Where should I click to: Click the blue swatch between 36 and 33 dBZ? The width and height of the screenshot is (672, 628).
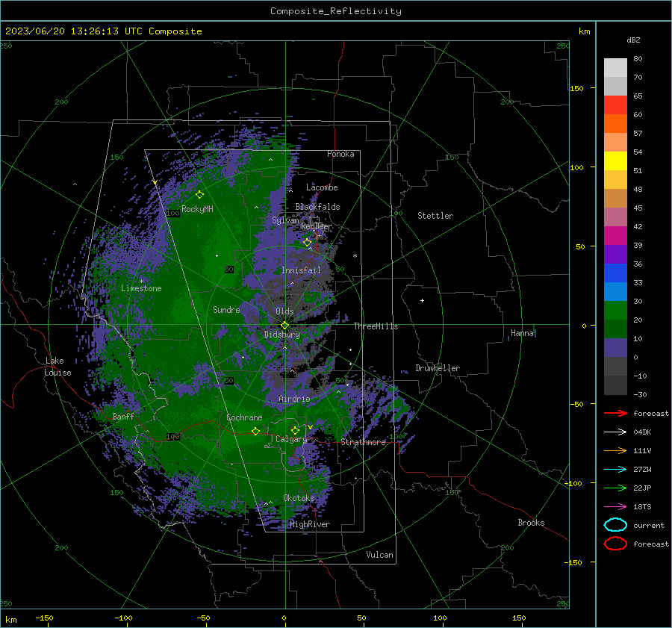click(x=615, y=273)
